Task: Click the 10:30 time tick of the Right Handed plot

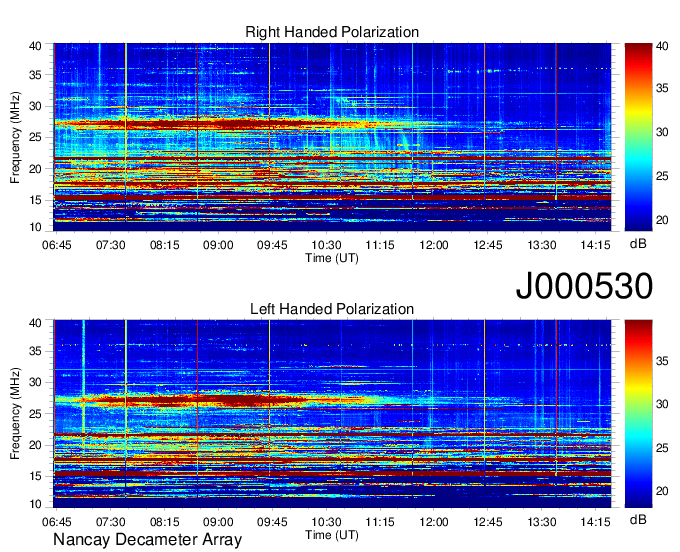Action: click(x=326, y=245)
